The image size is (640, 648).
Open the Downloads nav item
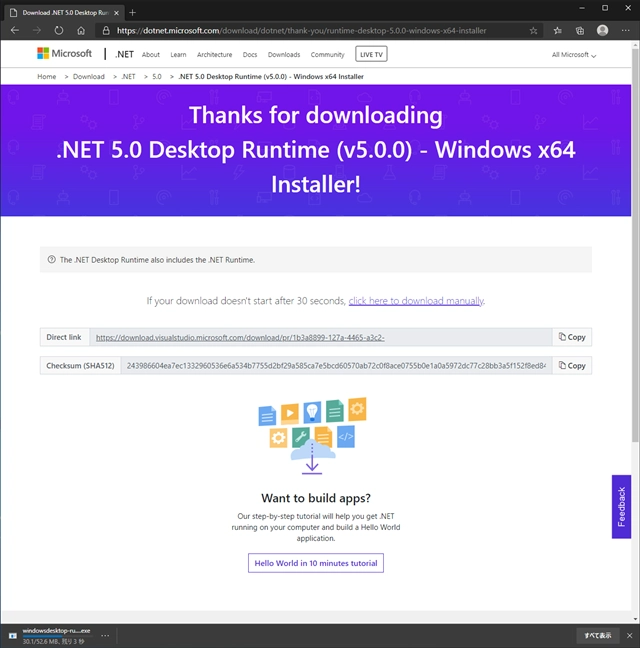[x=284, y=55]
